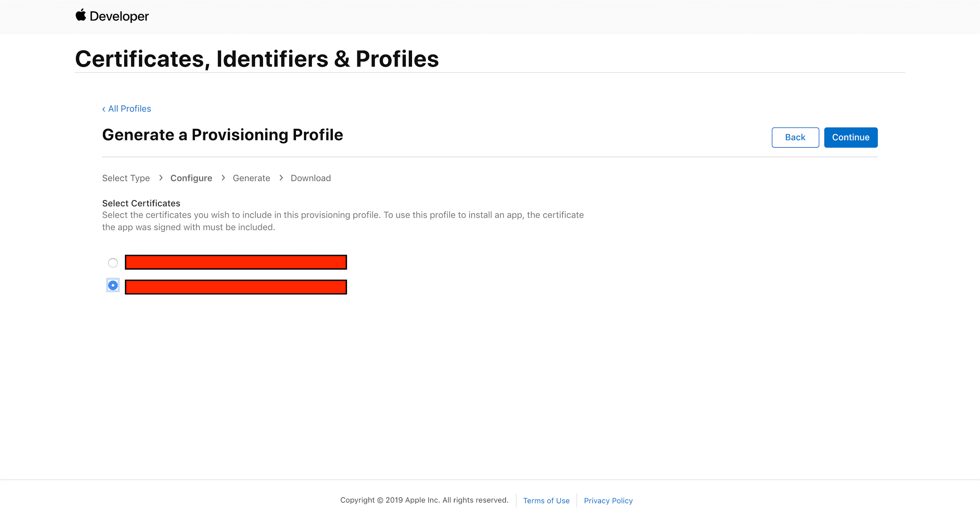Click the Download breadcrumb step
Screen dimensions: 980x521
[310, 178]
